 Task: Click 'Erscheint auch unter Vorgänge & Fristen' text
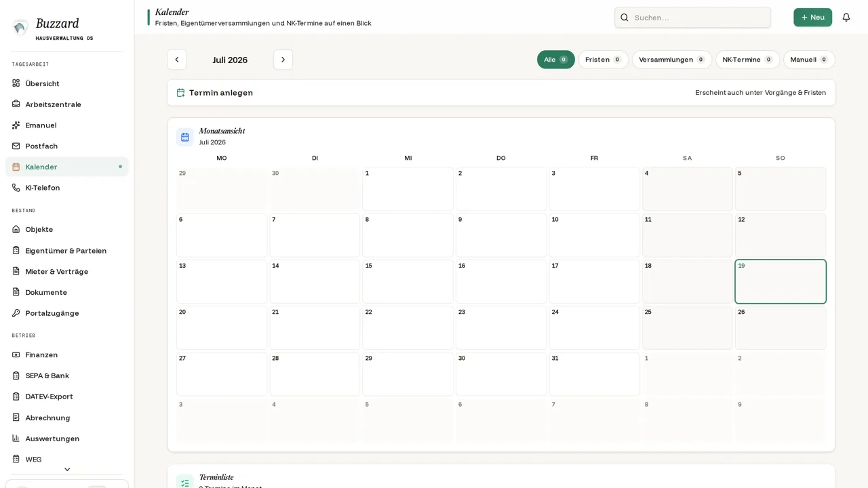click(x=760, y=93)
